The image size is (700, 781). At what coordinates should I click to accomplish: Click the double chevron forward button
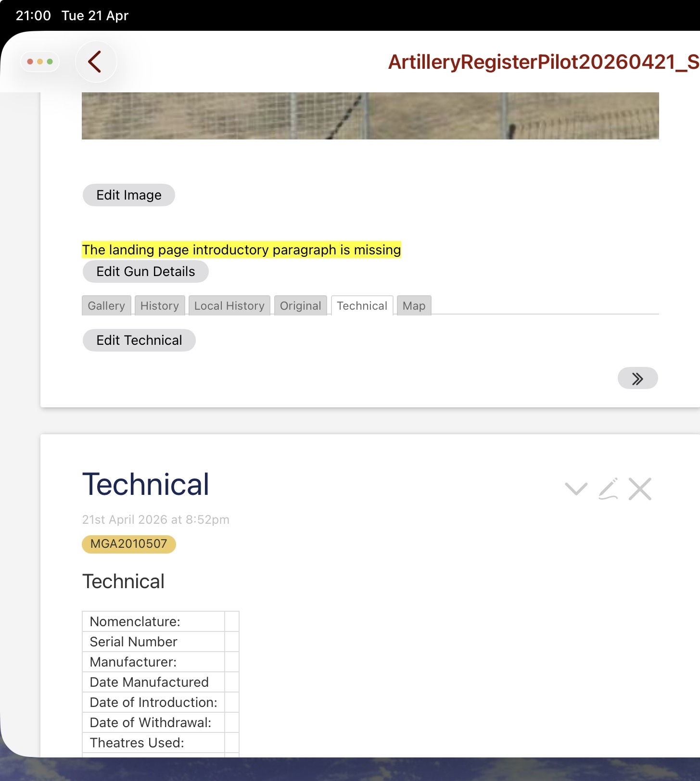tap(637, 378)
